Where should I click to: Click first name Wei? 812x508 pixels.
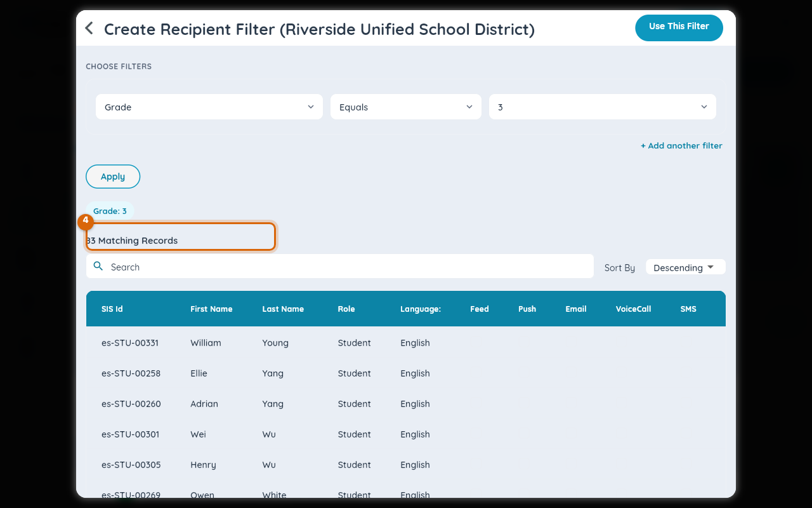pyautogui.click(x=198, y=434)
